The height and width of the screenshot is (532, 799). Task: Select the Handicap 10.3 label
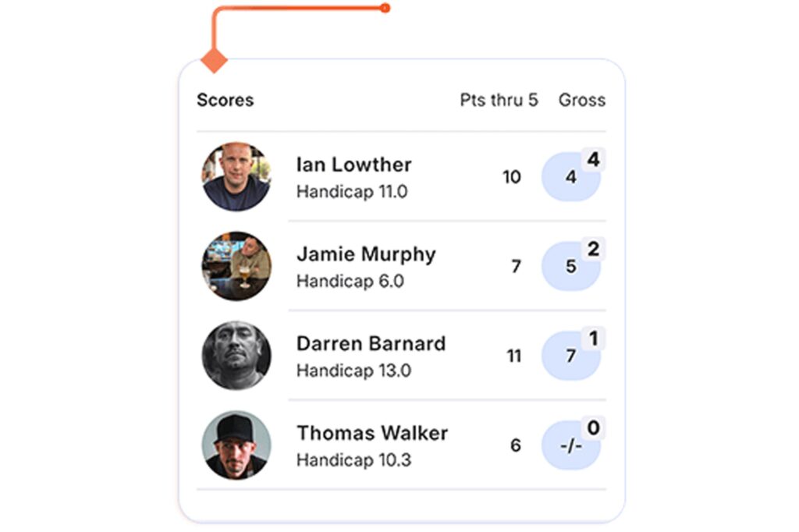pos(353,460)
